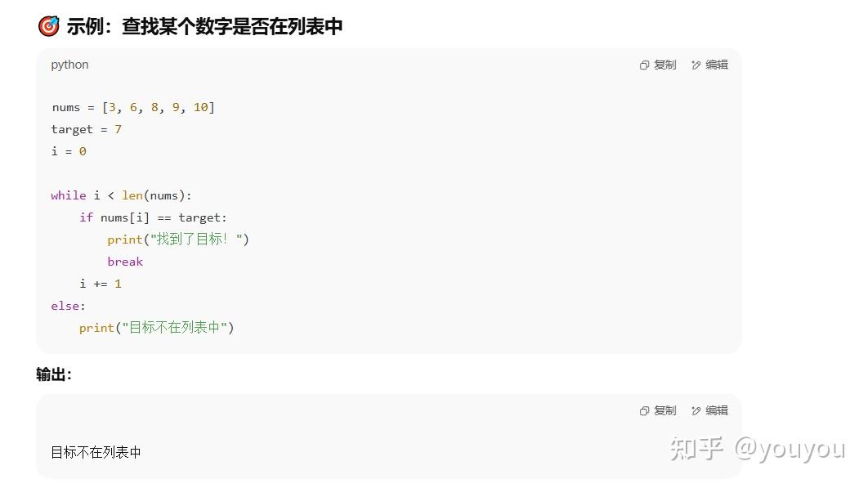
Task: Click the 输出: label below the code
Action: tap(54, 374)
